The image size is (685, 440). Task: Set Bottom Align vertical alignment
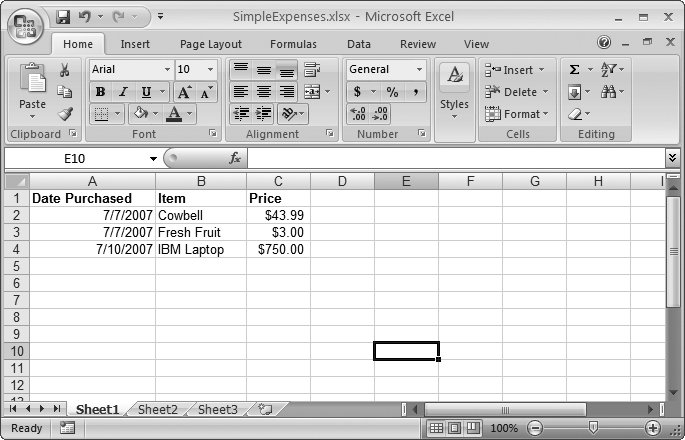click(x=286, y=69)
